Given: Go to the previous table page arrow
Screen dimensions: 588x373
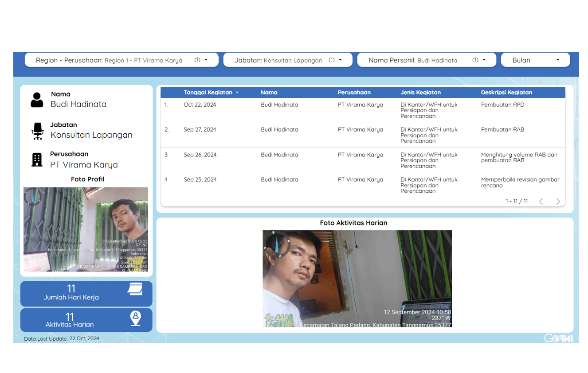Looking at the screenshot, I should (x=541, y=202).
